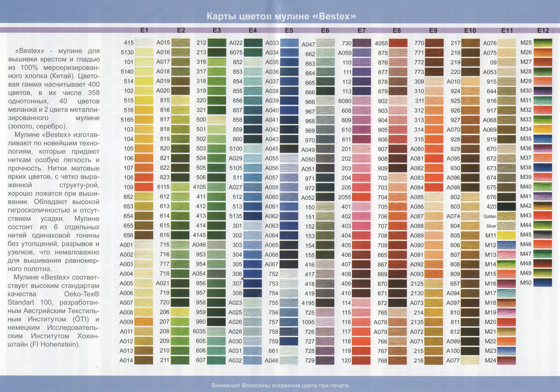Click the E4 column header

tap(253, 30)
